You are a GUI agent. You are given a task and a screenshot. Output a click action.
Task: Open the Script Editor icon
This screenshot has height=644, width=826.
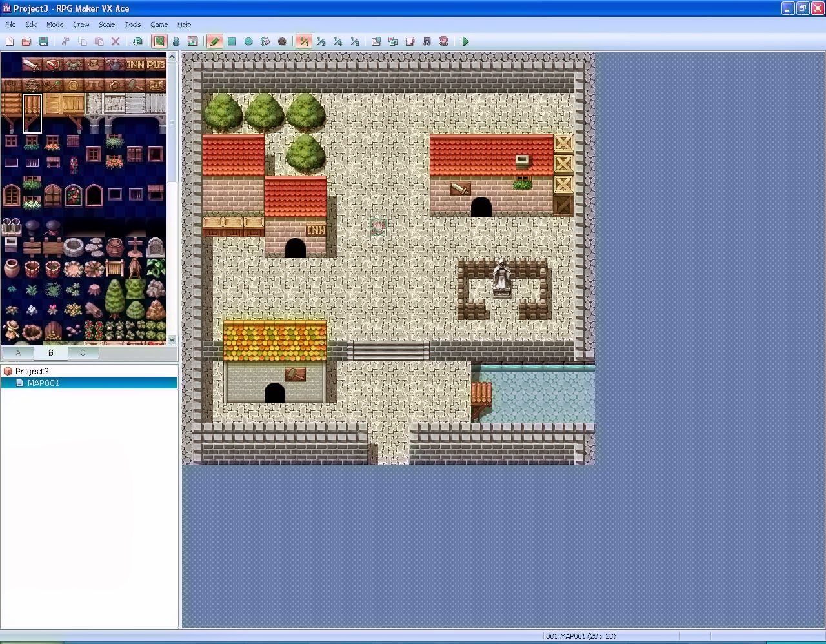click(x=410, y=41)
